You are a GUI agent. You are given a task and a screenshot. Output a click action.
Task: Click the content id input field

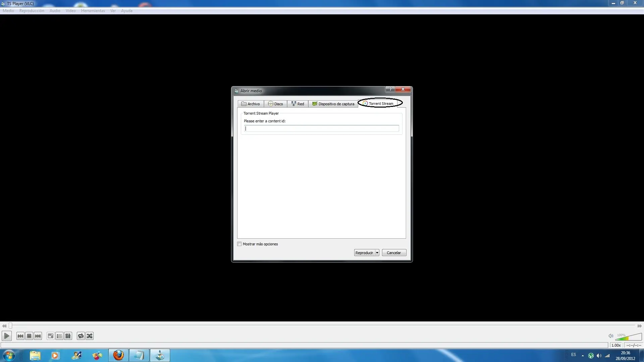click(x=322, y=128)
